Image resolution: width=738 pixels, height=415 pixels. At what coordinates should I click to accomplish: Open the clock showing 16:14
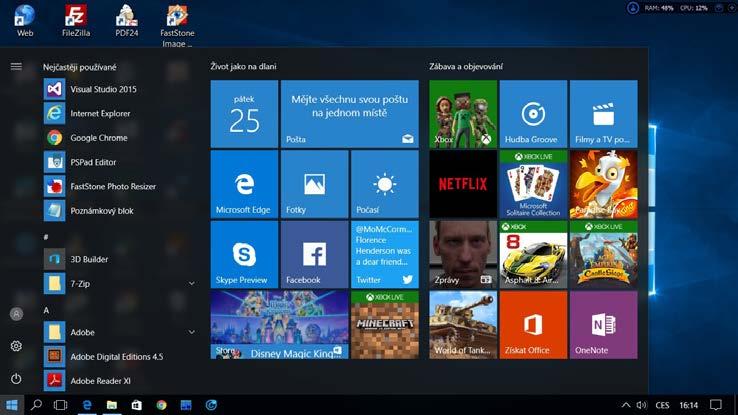(689, 405)
